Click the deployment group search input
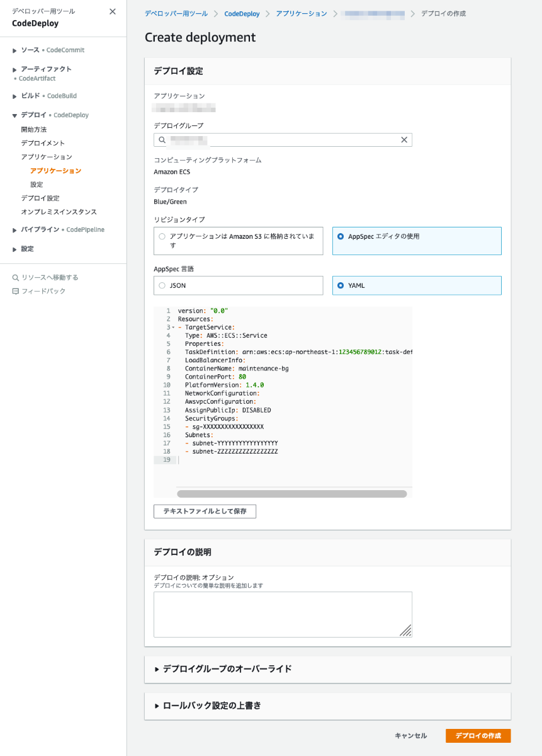The height and width of the screenshot is (756, 542). (283, 140)
